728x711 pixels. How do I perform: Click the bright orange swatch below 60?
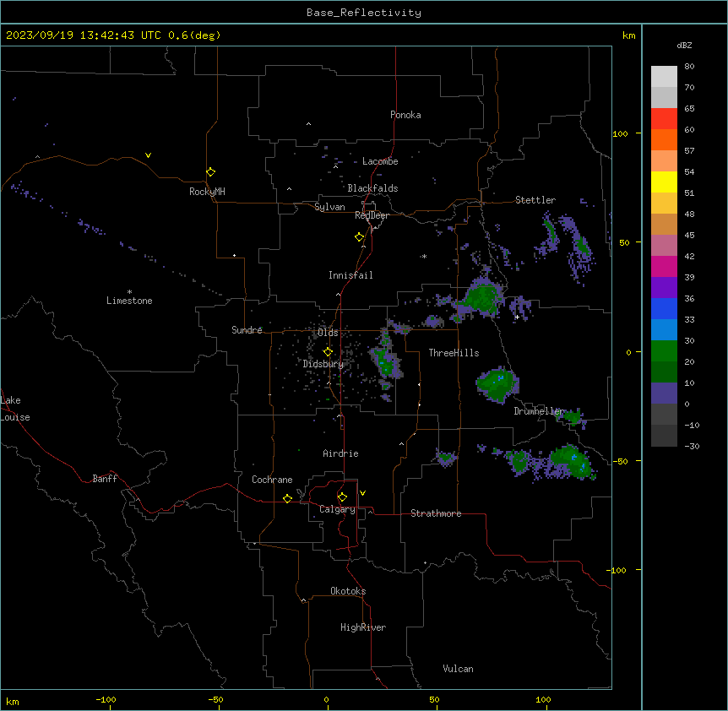click(664, 139)
